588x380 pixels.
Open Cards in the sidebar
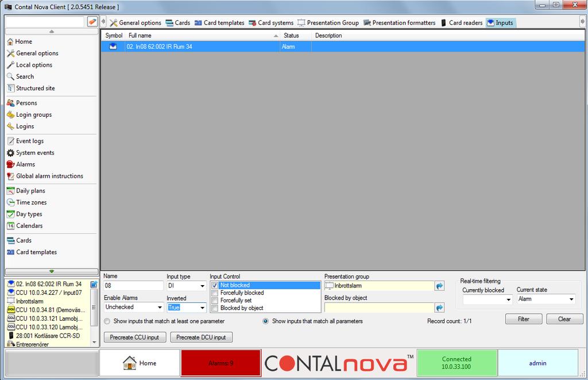point(19,240)
